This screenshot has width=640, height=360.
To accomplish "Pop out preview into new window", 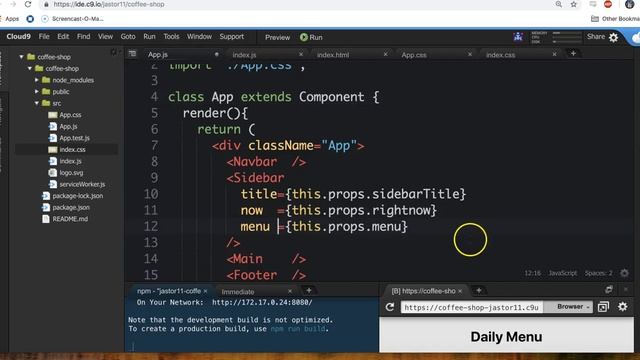I will 603,307.
